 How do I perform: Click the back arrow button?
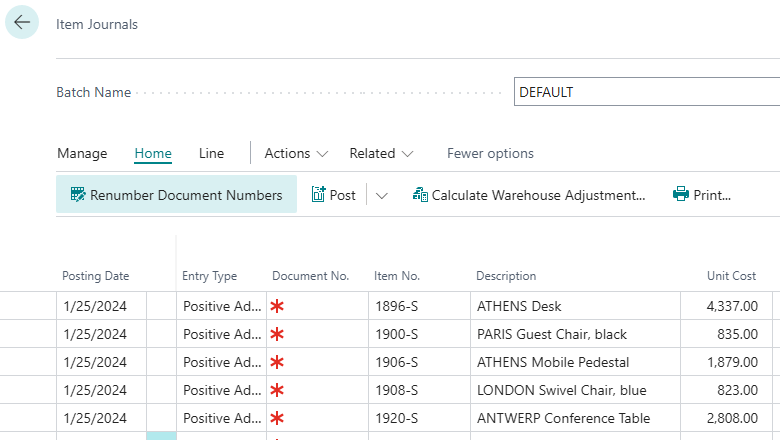[22, 23]
